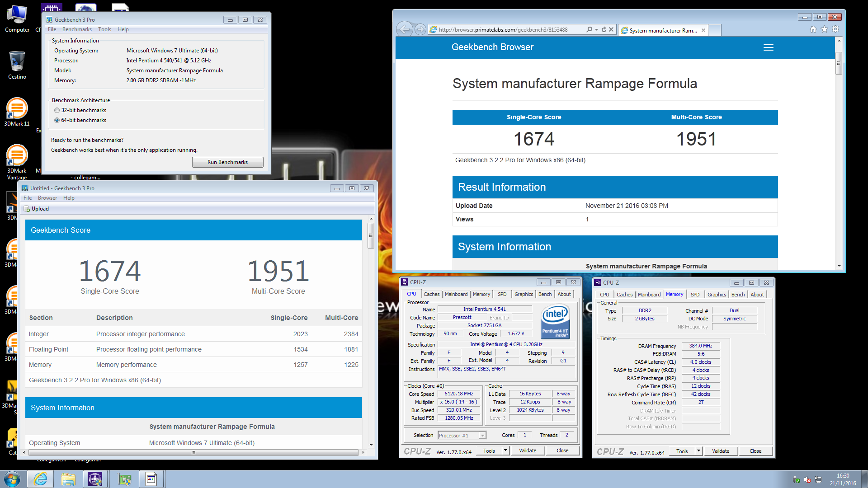Click Validate in left CPU-Z window
Image resolution: width=868 pixels, height=488 pixels.
(528, 450)
